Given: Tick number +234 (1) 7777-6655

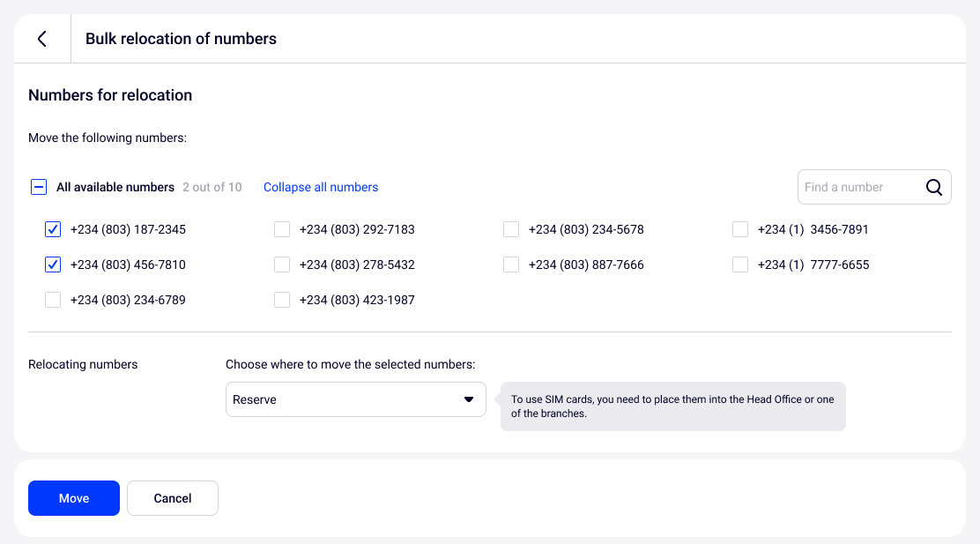Looking at the screenshot, I should point(740,265).
